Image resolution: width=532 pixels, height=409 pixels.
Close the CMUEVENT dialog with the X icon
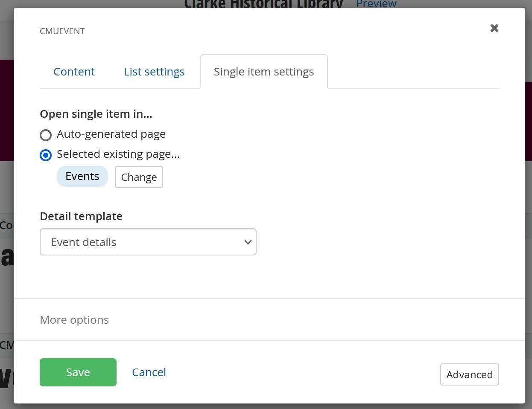[x=494, y=28]
